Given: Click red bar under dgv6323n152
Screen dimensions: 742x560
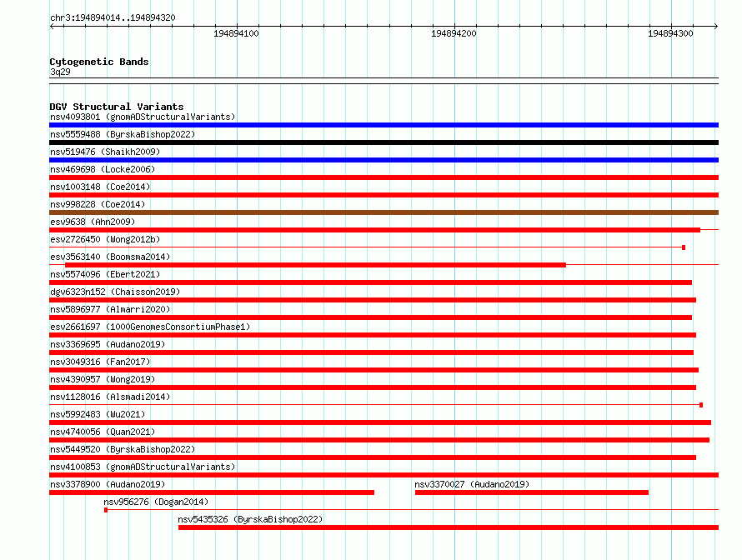Looking at the screenshot, I should [x=373, y=300].
